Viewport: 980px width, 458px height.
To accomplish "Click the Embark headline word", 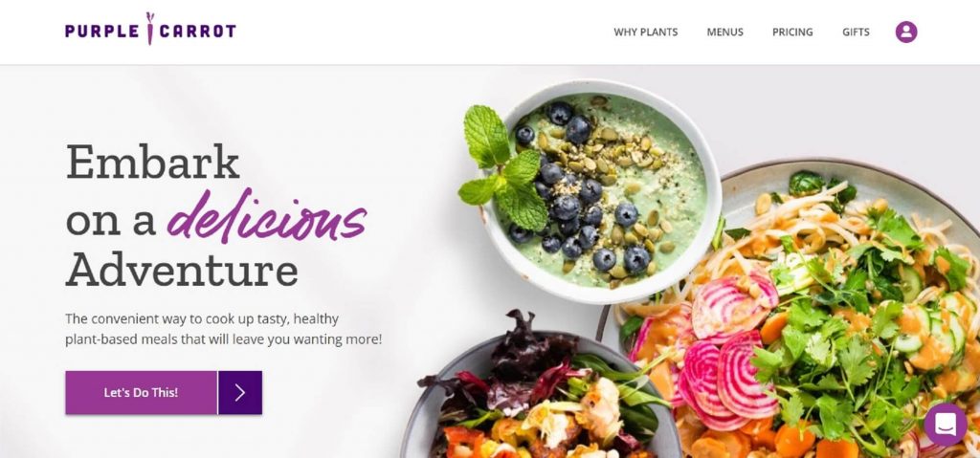I will pos(152,162).
